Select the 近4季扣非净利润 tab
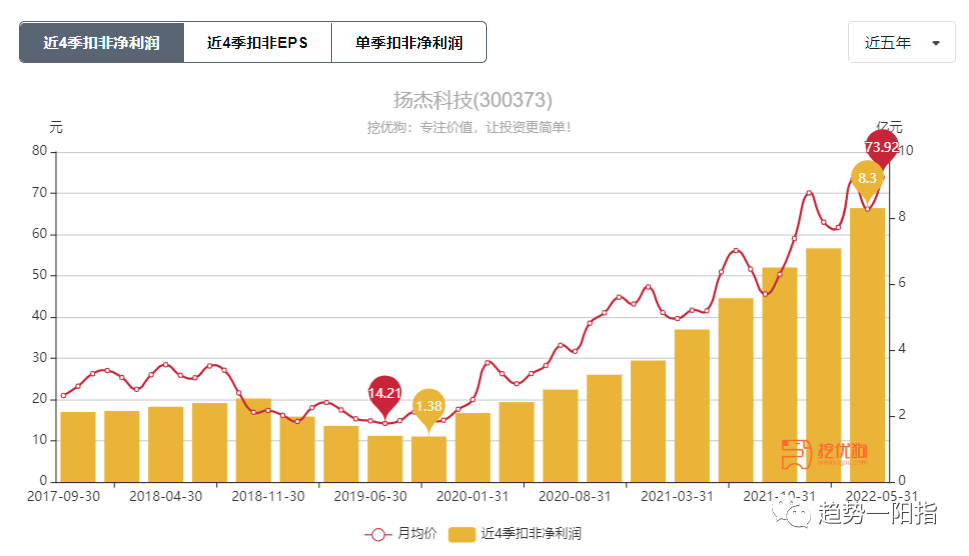 (101, 43)
